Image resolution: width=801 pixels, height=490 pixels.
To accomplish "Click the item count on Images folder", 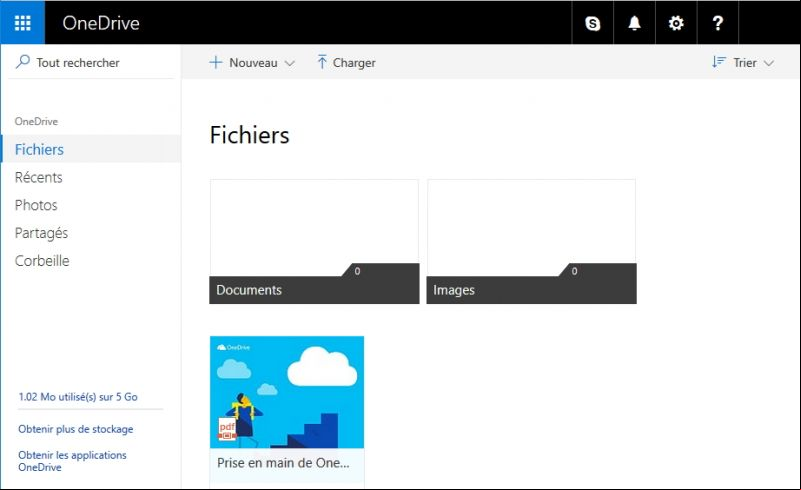I will tap(574, 271).
